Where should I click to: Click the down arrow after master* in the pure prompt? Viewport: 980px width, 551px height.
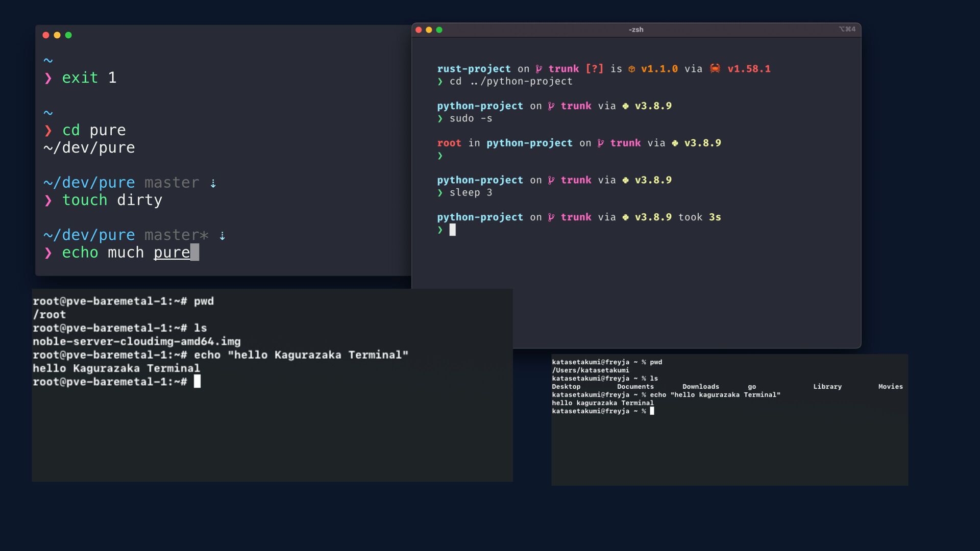(x=222, y=236)
